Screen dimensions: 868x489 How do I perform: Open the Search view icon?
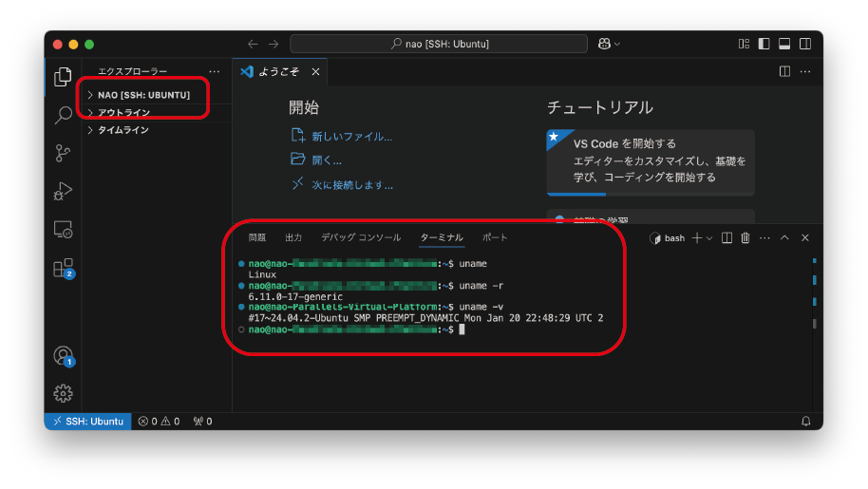63,115
